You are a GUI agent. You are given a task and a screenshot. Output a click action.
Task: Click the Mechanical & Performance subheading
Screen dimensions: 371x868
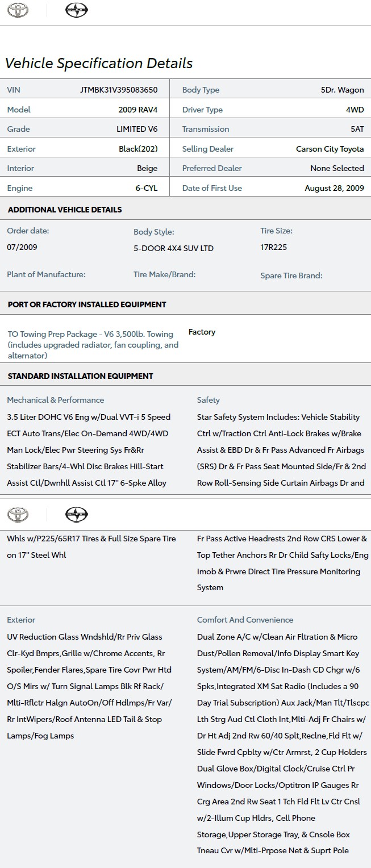click(x=56, y=400)
